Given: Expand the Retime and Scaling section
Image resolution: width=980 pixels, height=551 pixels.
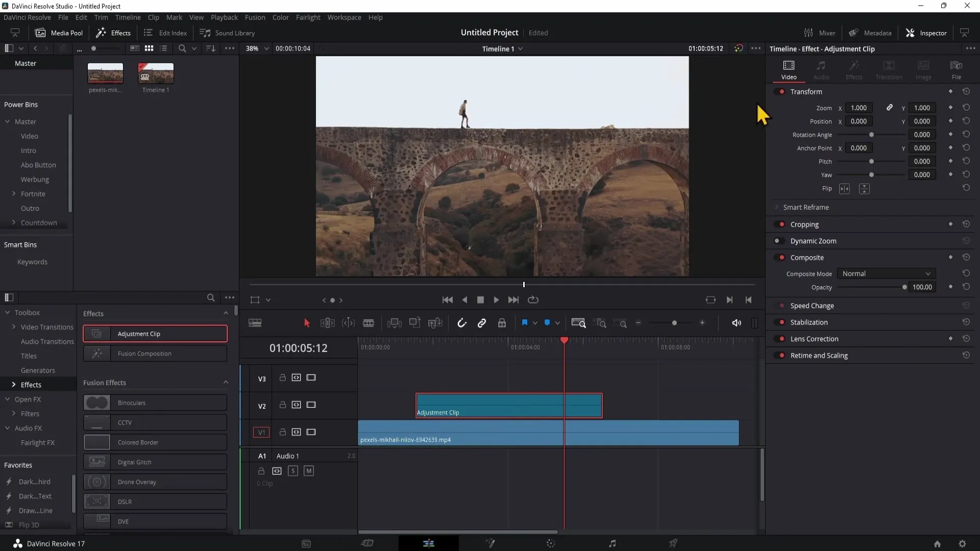Looking at the screenshot, I should 820,355.
